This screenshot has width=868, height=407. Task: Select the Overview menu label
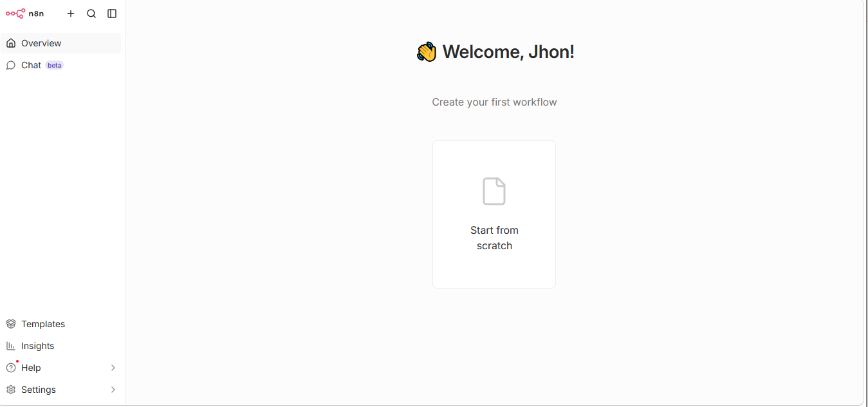(x=41, y=43)
